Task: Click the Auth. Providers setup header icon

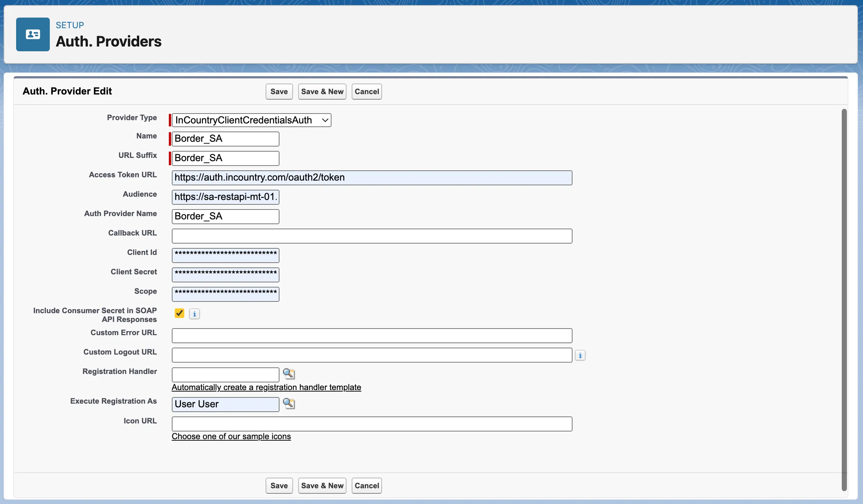Action: pos(33,34)
